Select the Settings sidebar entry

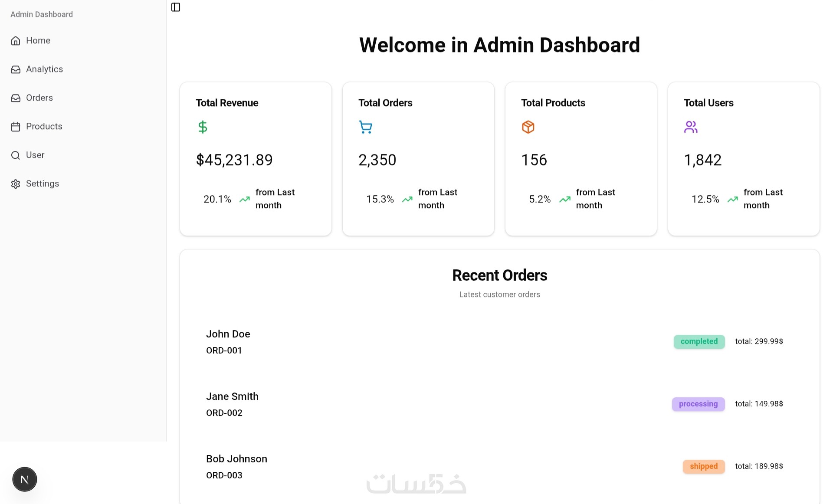pyautogui.click(x=43, y=184)
